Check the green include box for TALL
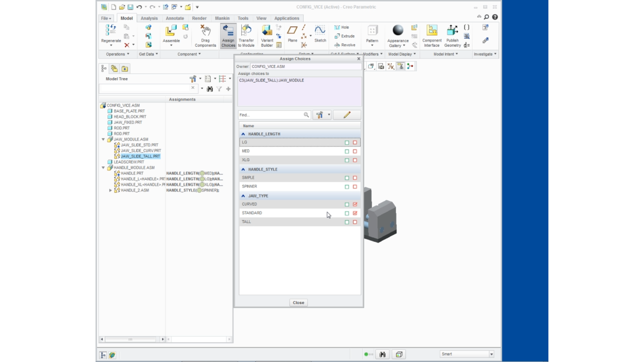Screen dimensions: 644x362 tap(347, 222)
